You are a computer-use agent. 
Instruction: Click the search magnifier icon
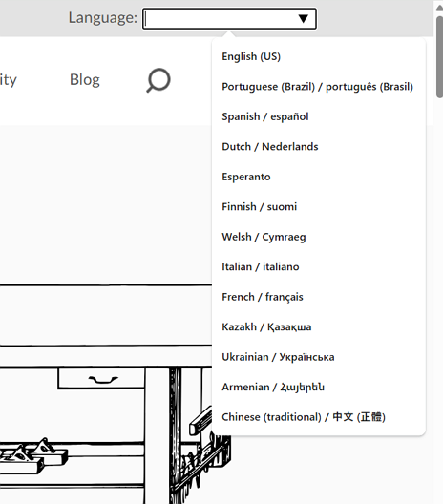158,80
